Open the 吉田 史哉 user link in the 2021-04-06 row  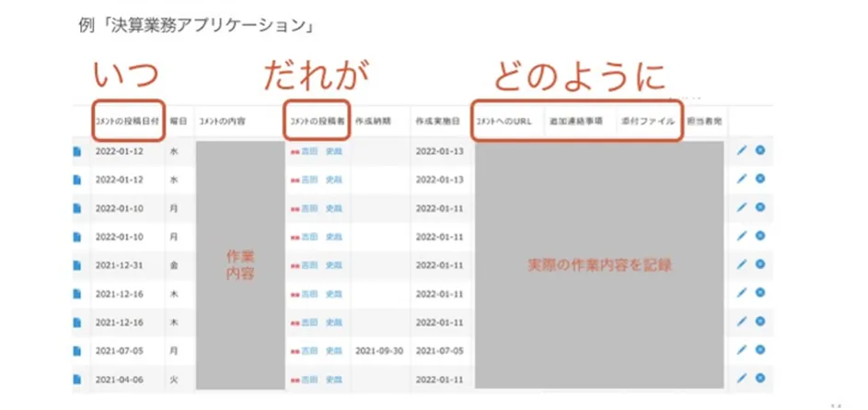point(321,380)
